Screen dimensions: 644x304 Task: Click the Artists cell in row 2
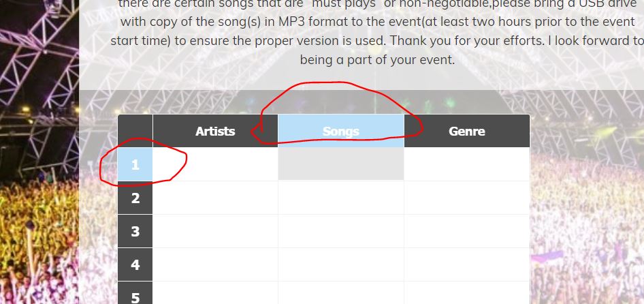click(x=215, y=198)
